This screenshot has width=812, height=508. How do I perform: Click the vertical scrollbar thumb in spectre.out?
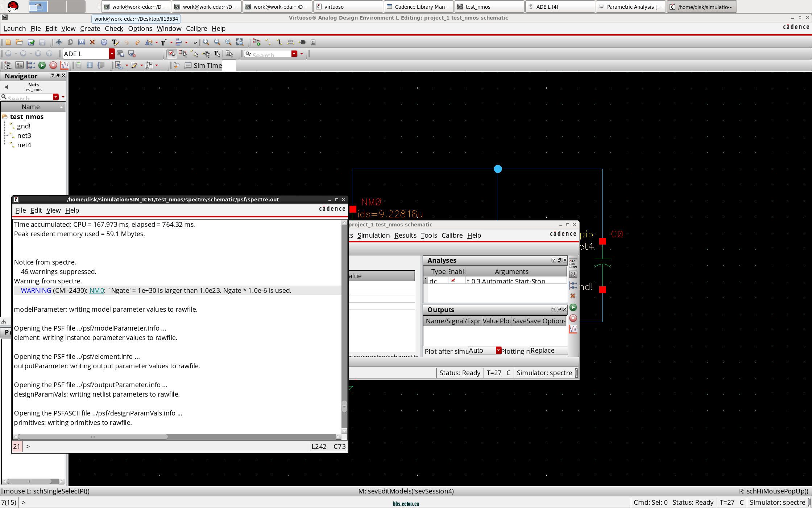[344, 406]
